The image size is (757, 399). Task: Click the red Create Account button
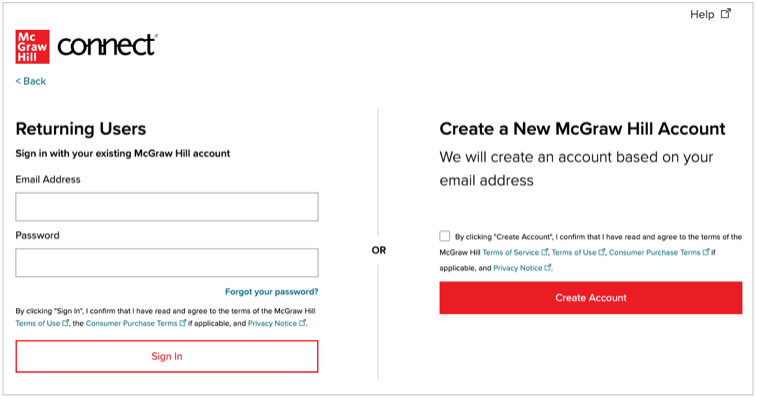point(590,298)
